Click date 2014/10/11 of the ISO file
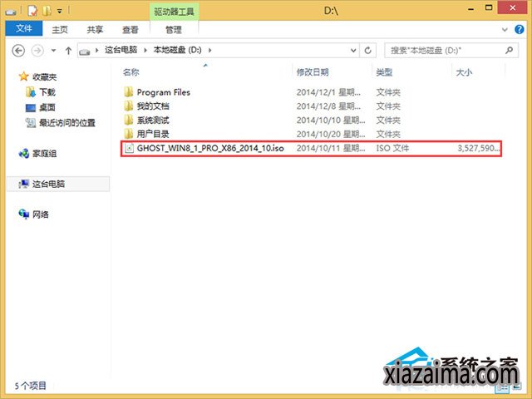 [x=331, y=148]
